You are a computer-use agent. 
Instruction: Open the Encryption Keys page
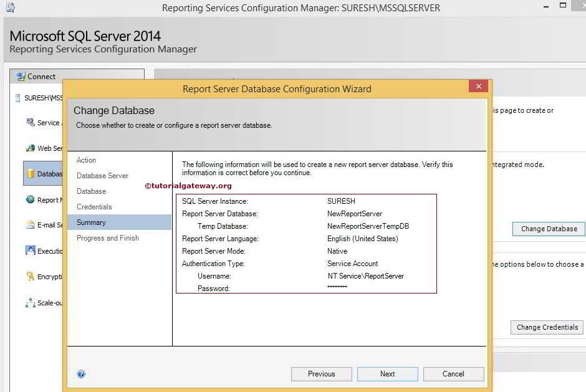tap(46, 275)
